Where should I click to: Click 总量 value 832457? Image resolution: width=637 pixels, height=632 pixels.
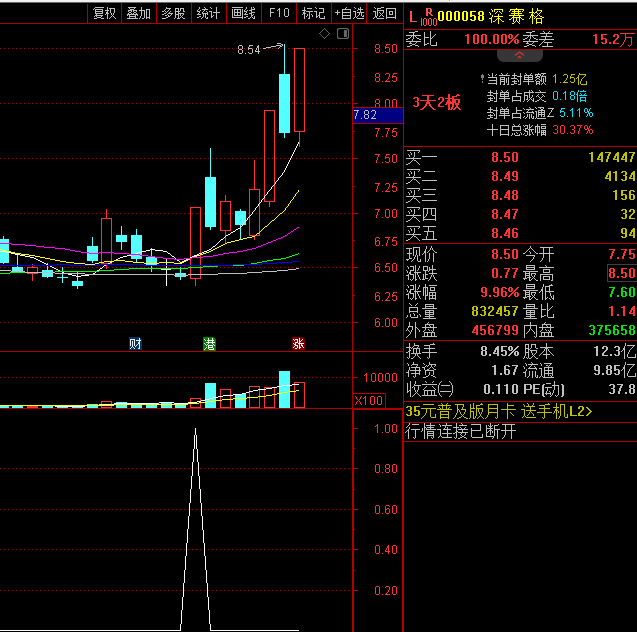495,312
